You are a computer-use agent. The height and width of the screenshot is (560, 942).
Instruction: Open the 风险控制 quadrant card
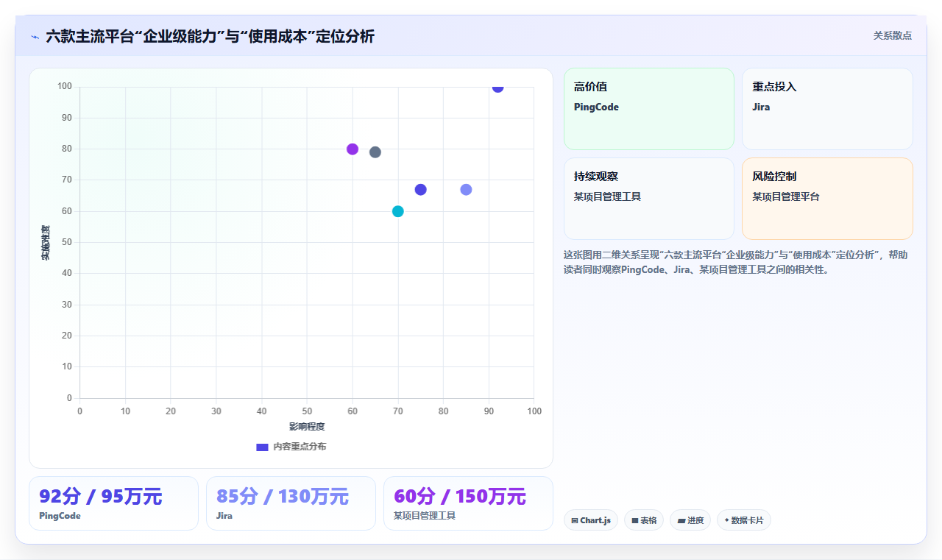tap(827, 199)
